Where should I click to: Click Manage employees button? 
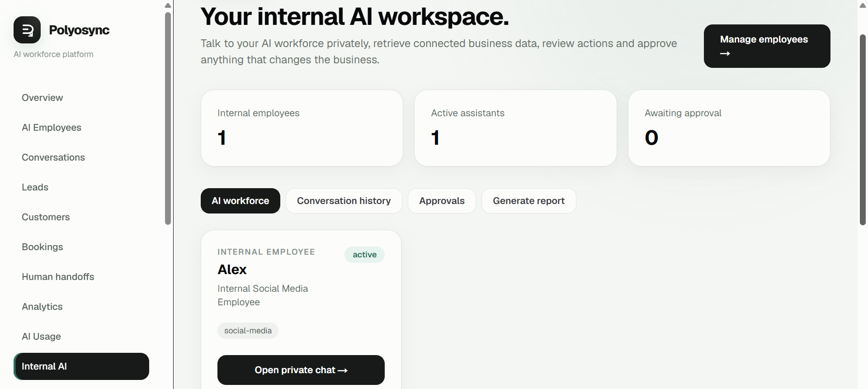767,46
